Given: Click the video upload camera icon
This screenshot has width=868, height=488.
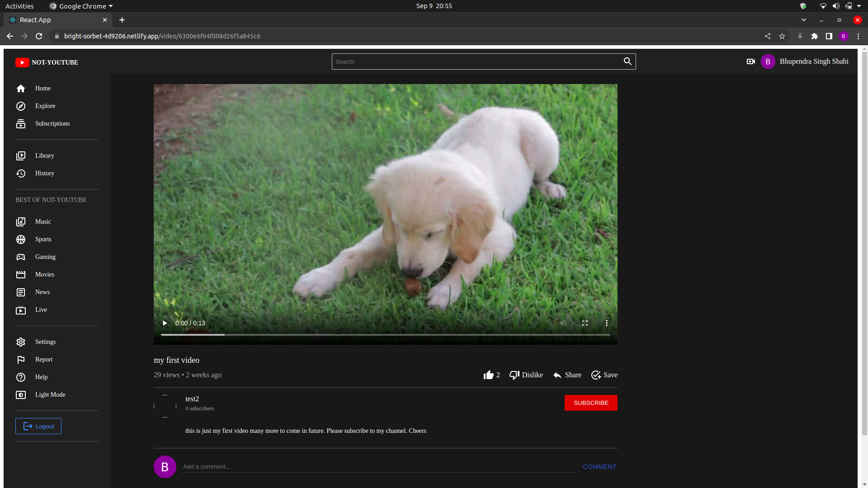Looking at the screenshot, I should 750,61.
